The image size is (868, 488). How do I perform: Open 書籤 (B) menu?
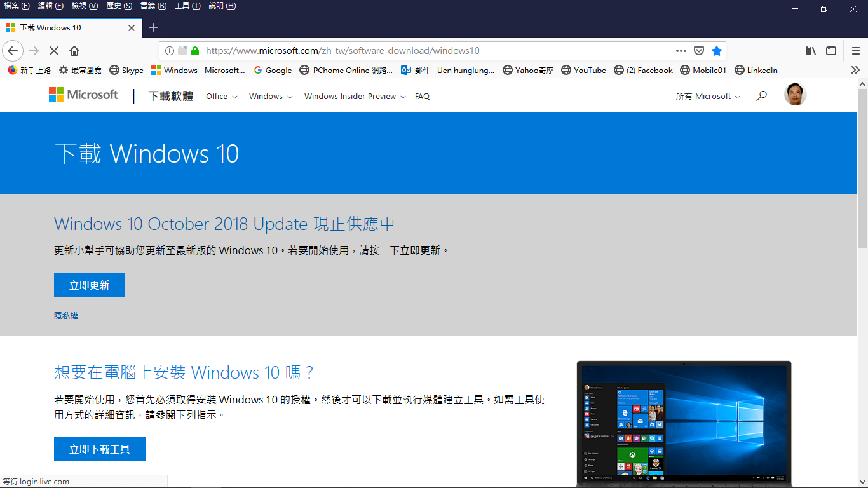pyautogui.click(x=153, y=6)
